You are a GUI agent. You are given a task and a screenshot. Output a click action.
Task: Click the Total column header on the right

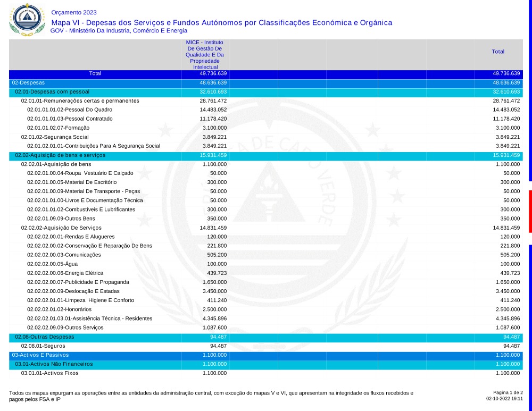coord(498,52)
